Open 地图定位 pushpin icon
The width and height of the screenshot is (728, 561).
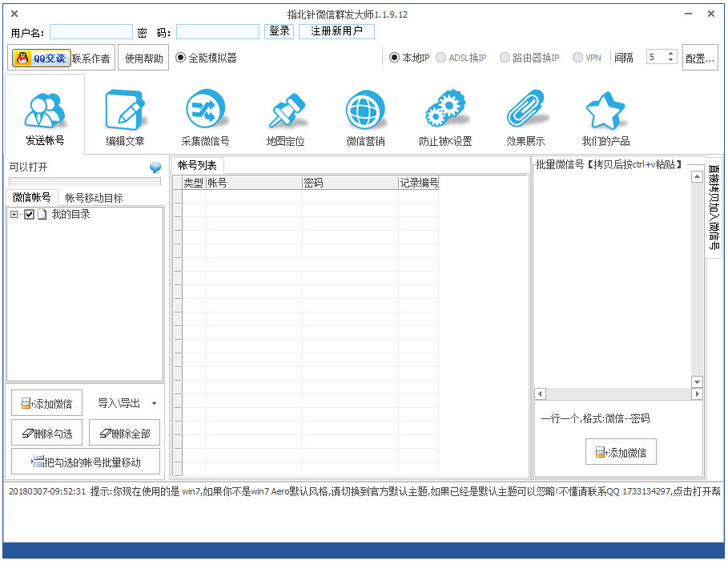click(x=286, y=112)
